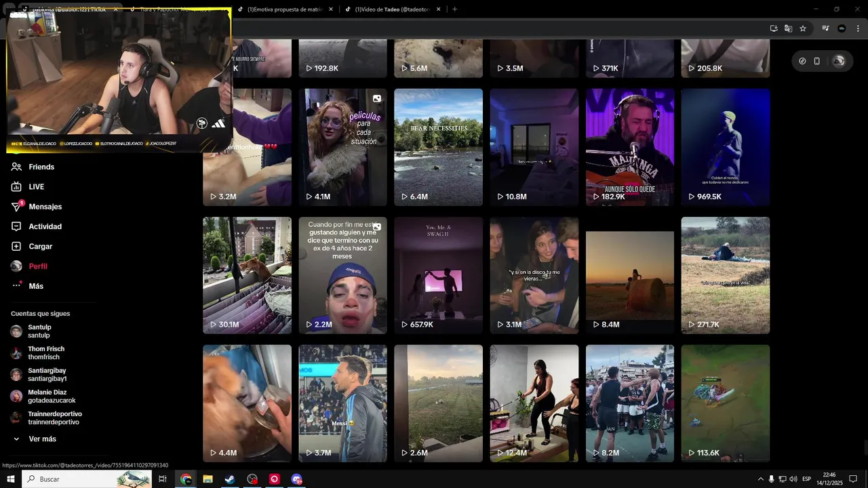Image resolution: width=868 pixels, height=488 pixels.
Task: Click the translate page icon in address bar
Action: 788,28
